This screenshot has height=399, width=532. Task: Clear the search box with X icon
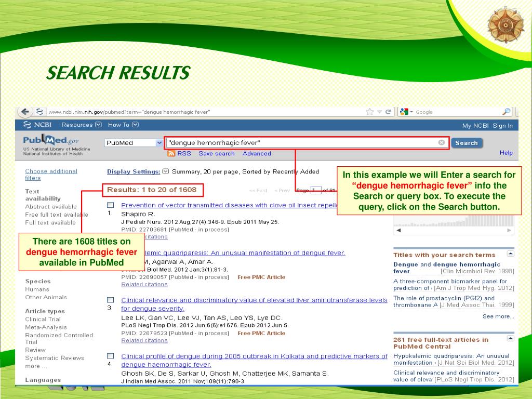[x=442, y=142]
